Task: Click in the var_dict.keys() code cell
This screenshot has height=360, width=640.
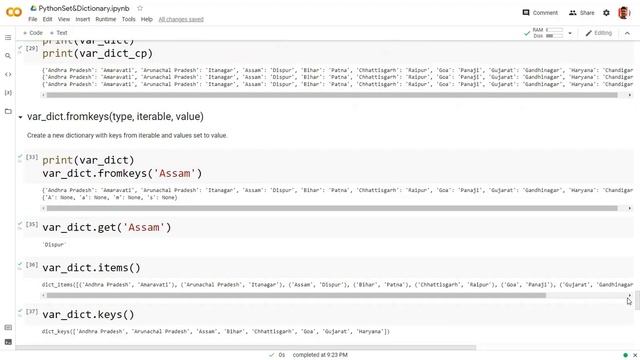Action: coord(88,315)
